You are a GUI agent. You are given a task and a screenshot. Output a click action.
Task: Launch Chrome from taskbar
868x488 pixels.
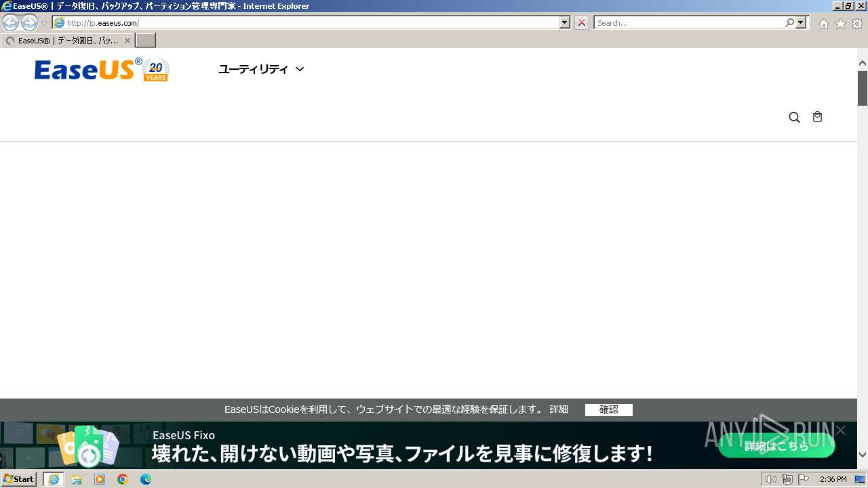[123, 479]
